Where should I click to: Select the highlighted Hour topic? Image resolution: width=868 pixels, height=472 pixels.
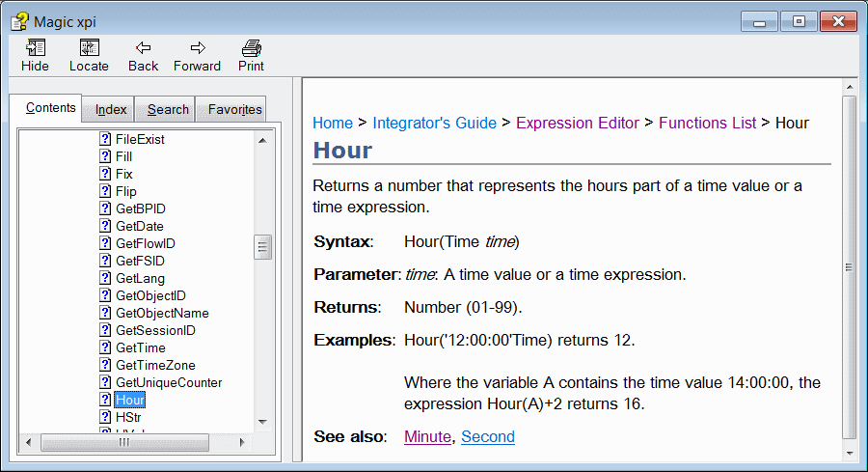tap(129, 400)
